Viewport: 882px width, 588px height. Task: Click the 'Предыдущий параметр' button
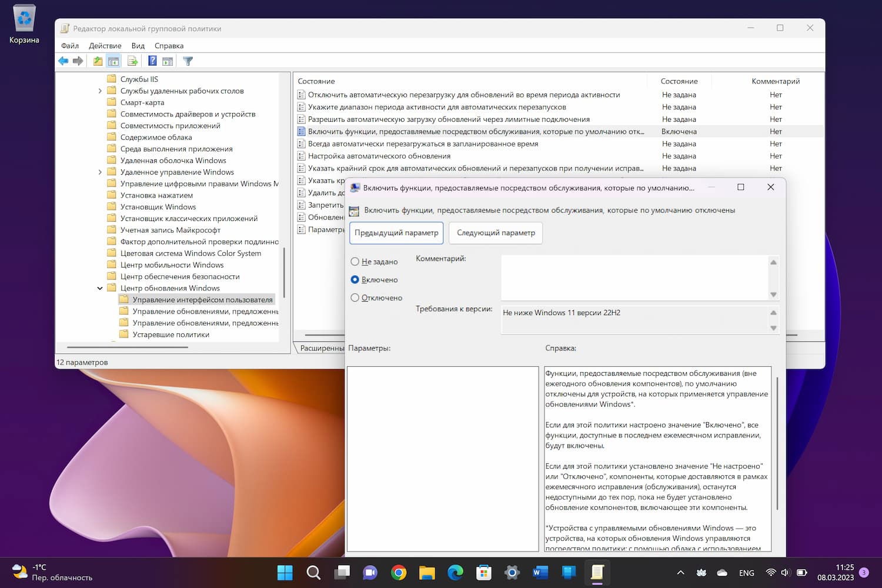click(x=396, y=233)
